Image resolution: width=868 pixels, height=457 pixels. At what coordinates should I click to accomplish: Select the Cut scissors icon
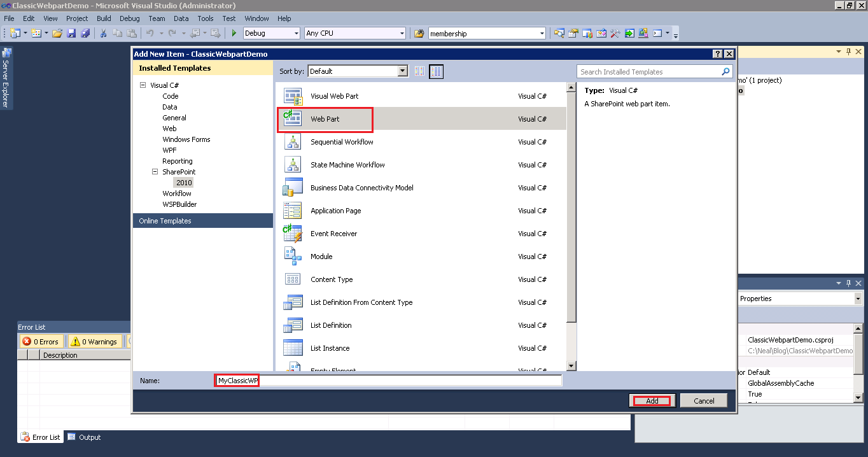103,33
